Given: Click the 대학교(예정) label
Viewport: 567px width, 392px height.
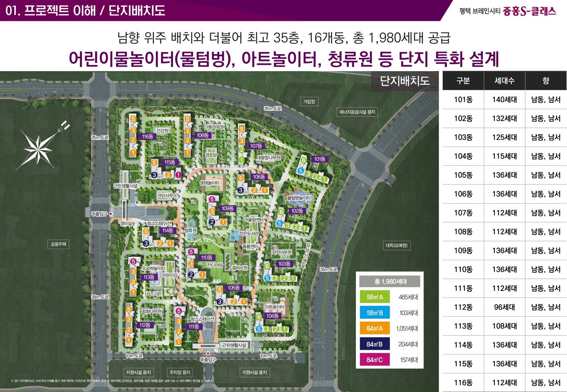Looking at the screenshot, I should pyautogui.click(x=396, y=246).
